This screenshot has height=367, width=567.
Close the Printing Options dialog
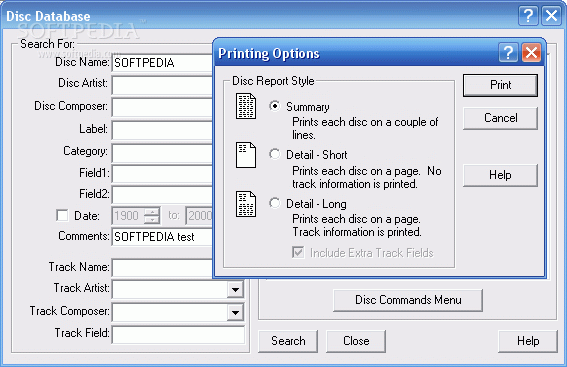point(531,53)
